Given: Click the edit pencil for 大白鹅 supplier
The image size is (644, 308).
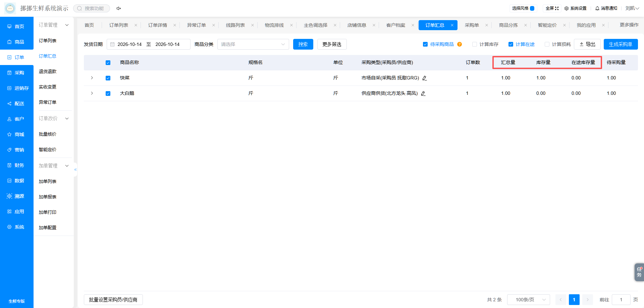Looking at the screenshot, I should point(423,94).
